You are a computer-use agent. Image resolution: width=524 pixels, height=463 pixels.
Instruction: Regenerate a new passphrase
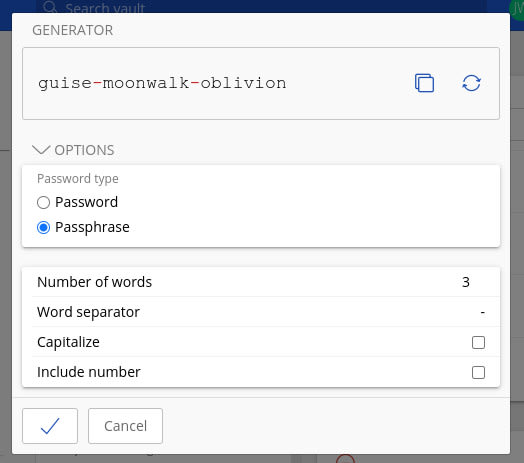tap(471, 83)
